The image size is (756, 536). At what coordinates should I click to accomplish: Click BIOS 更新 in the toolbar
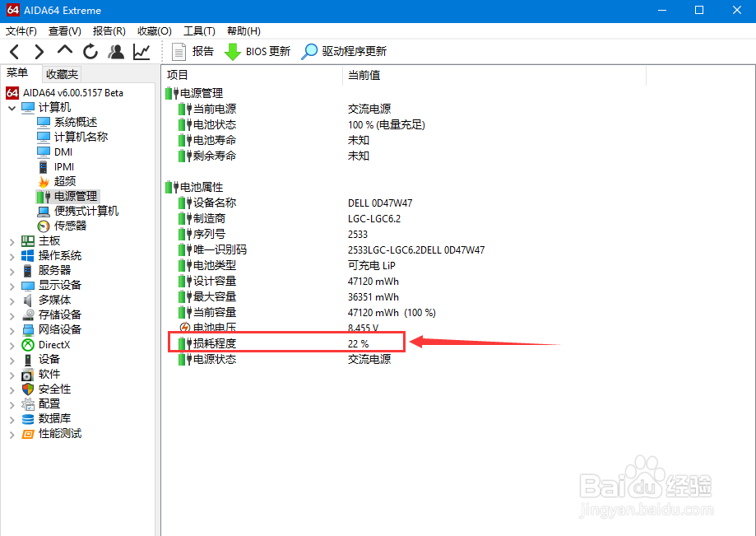(257, 51)
